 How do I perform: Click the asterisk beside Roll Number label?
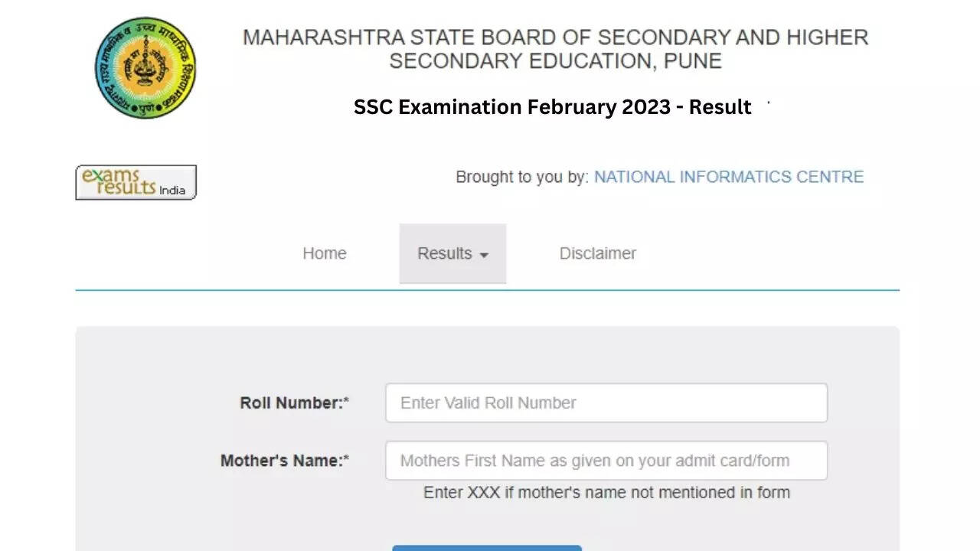pos(347,401)
